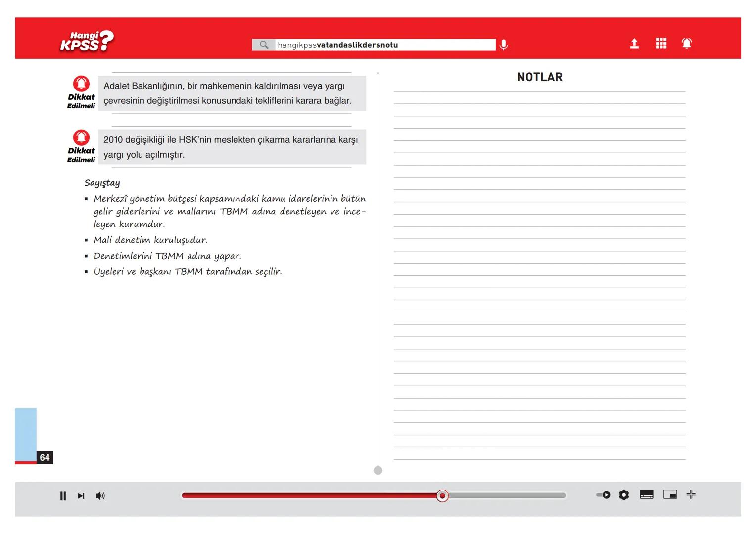Click the hangikpssvatandaslikdersnotu search field

pos(384,45)
